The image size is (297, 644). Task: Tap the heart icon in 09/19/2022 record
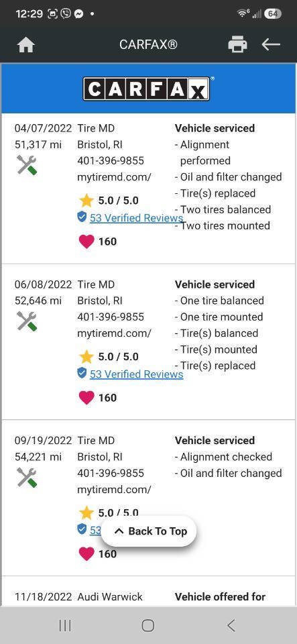click(86, 553)
